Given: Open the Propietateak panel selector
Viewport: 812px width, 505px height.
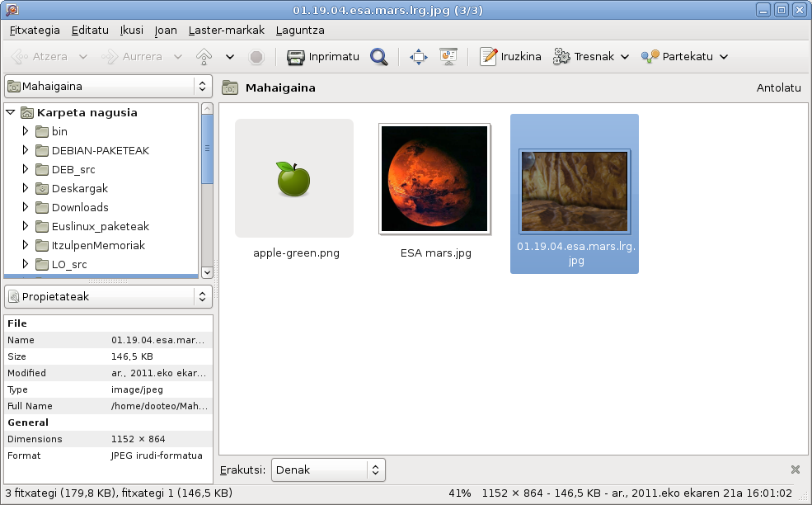Looking at the screenshot, I should pos(108,296).
